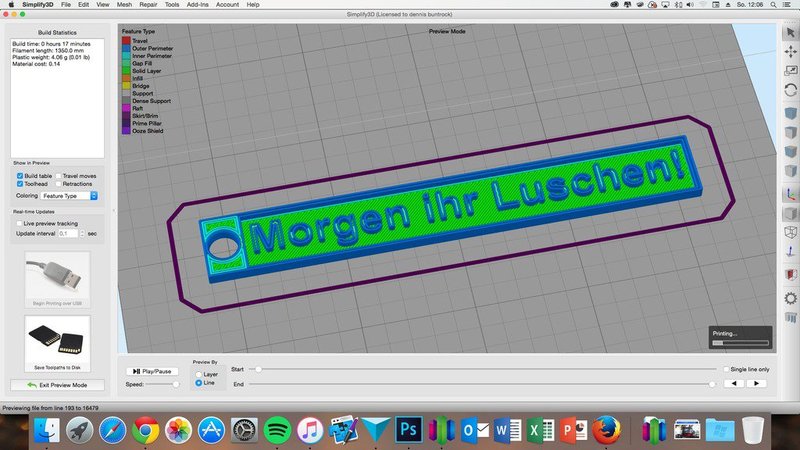Screen dimensions: 800x450
Task: Open the Mesh menu
Action: tap(124, 5)
